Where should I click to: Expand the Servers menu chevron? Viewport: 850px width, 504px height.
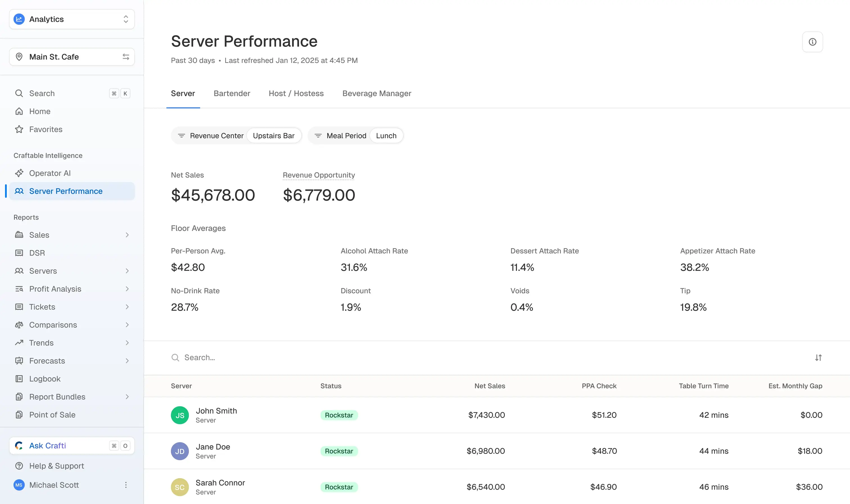[x=127, y=271]
